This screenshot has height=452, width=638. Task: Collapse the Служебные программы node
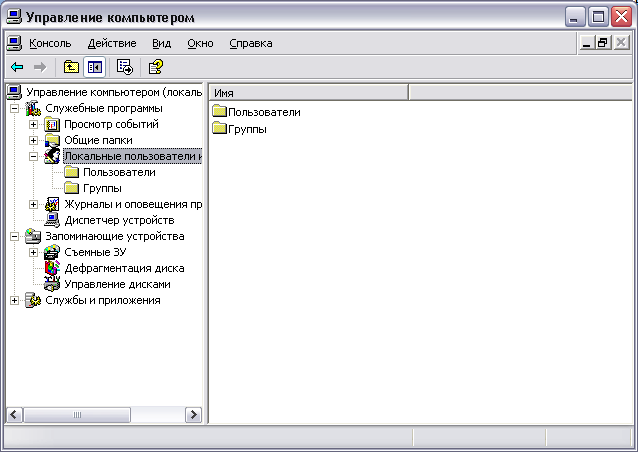[14, 108]
